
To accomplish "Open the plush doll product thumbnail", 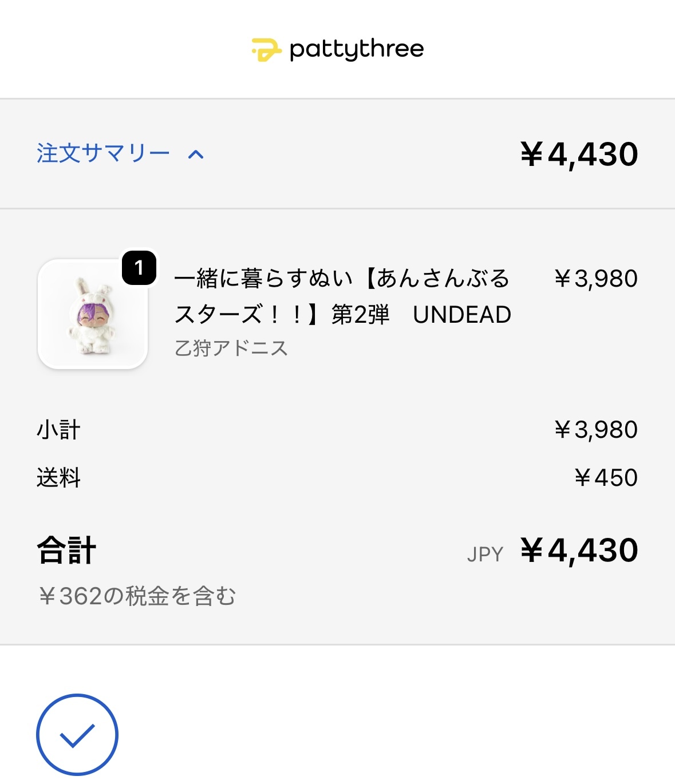I will pos(93,314).
